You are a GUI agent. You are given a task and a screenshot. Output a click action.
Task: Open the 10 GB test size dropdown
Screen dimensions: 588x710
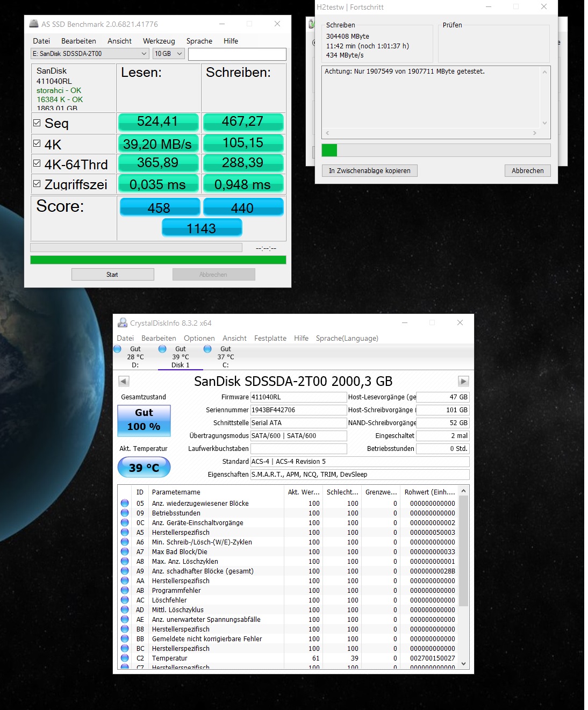pyautogui.click(x=169, y=54)
